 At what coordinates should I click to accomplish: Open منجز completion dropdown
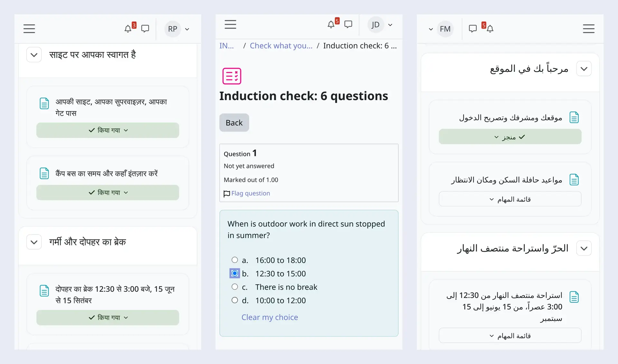(510, 137)
